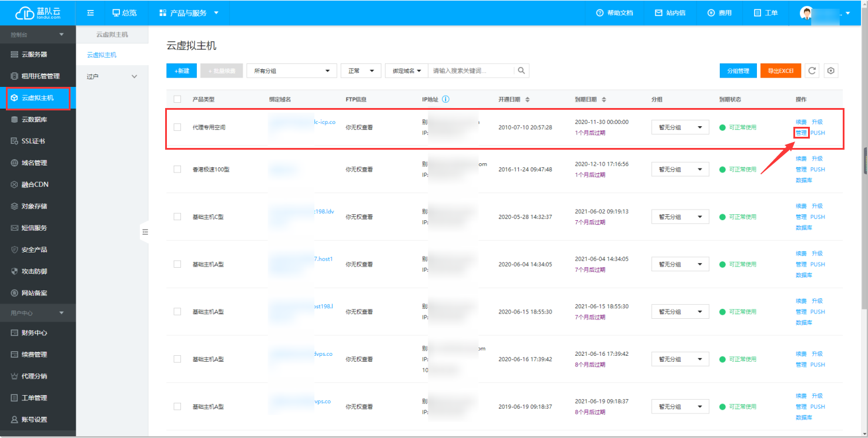The width and height of the screenshot is (868, 438).
Task: Collapse the secondary menu panel handle
Action: click(x=145, y=232)
